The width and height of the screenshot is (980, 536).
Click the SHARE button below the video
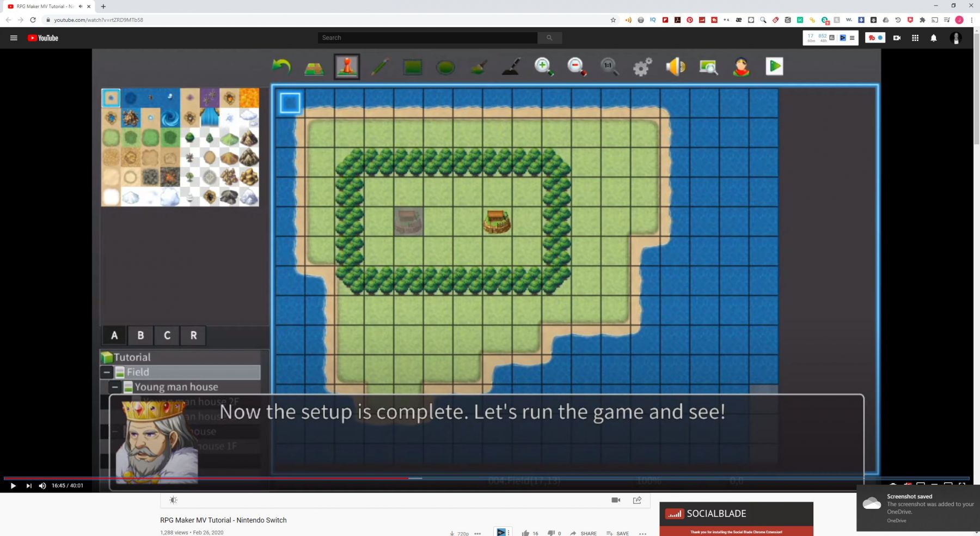point(584,533)
